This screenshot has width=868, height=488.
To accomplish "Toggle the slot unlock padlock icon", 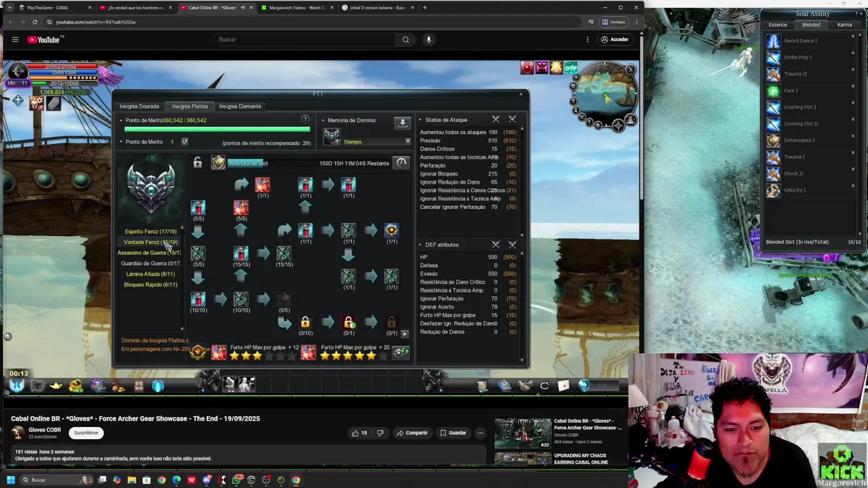I will click(197, 163).
